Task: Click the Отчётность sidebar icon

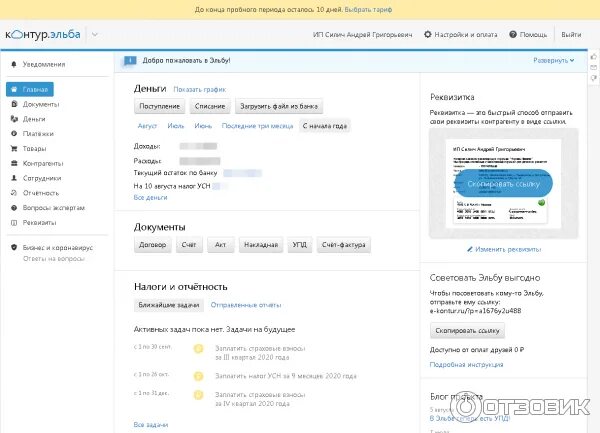Action: click(14, 193)
